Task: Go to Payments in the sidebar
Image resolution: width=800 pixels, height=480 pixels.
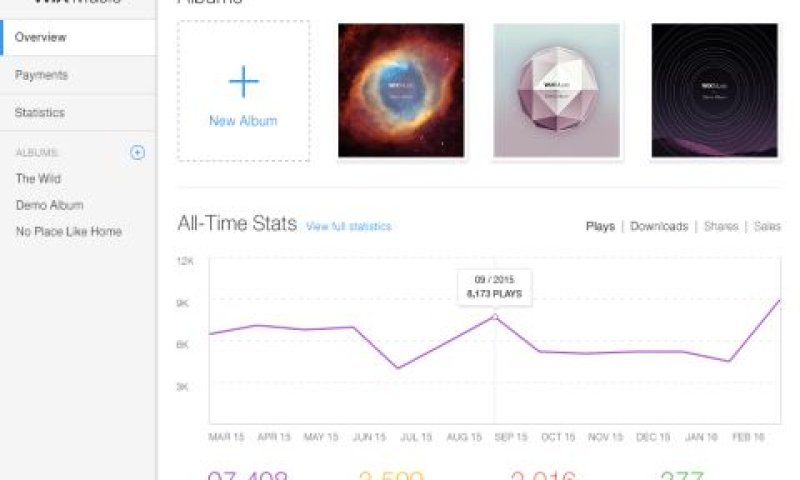Action: tap(78, 75)
